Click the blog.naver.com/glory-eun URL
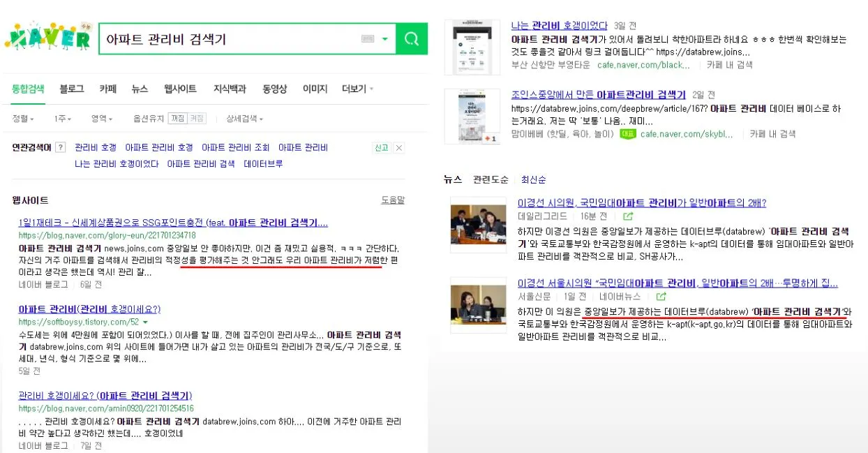This screenshot has height=453, width=868. coord(107,235)
